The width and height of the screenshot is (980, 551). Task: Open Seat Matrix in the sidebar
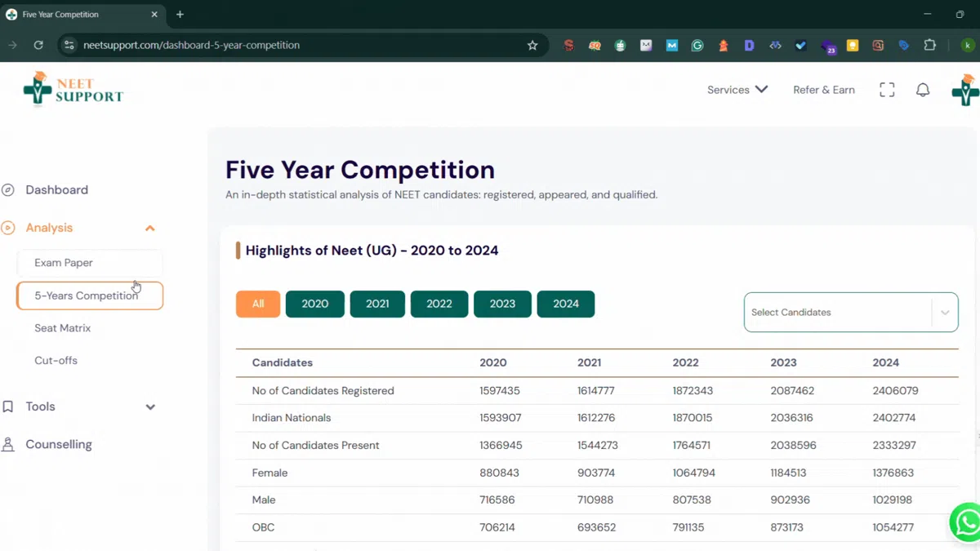[63, 328]
